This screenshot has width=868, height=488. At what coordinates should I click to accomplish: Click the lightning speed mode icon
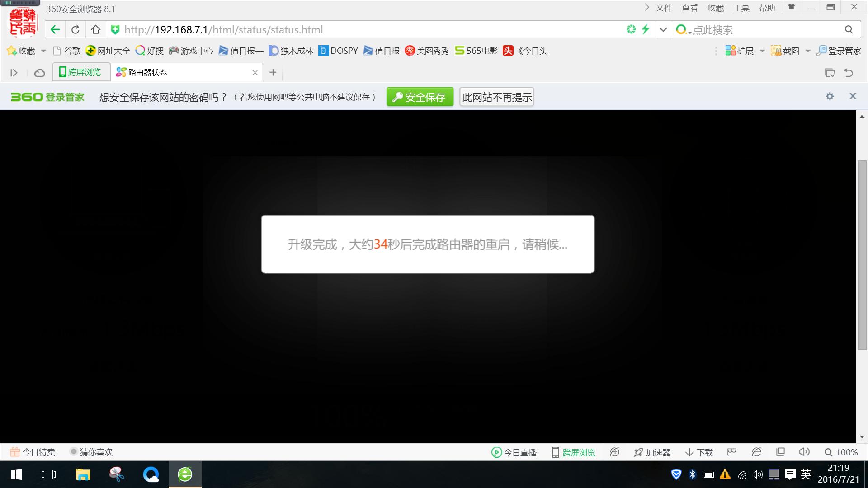(x=646, y=29)
